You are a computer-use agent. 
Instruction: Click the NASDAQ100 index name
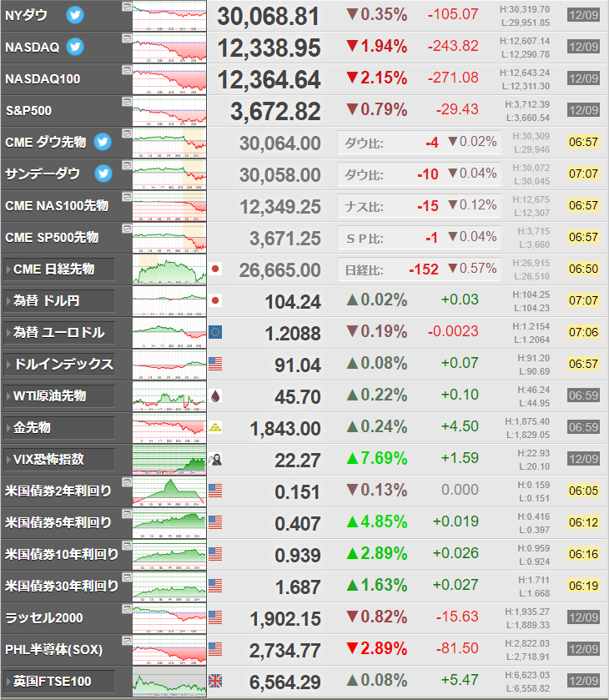tap(43, 79)
